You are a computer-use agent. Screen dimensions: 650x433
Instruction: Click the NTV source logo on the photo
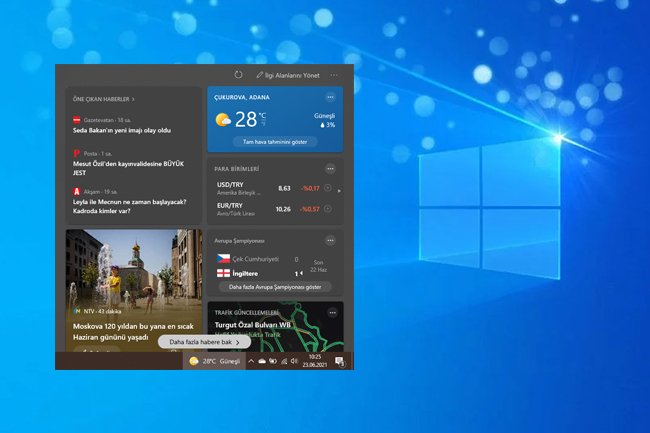point(77,311)
